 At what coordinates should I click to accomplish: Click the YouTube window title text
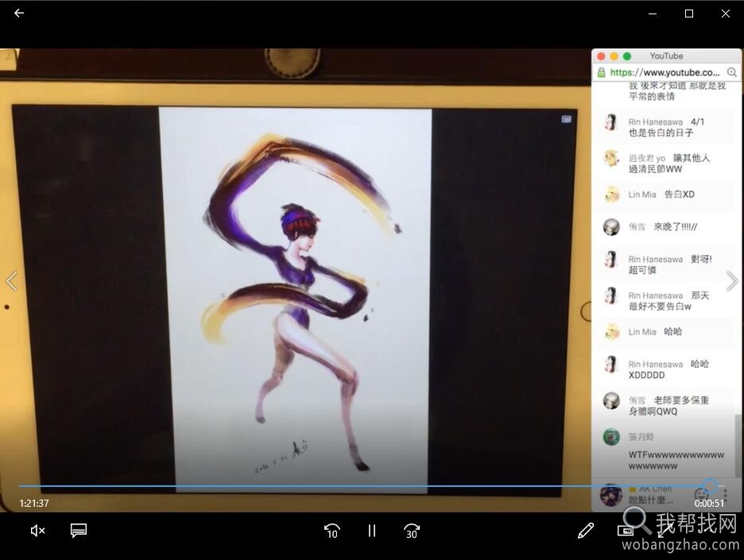tap(667, 56)
